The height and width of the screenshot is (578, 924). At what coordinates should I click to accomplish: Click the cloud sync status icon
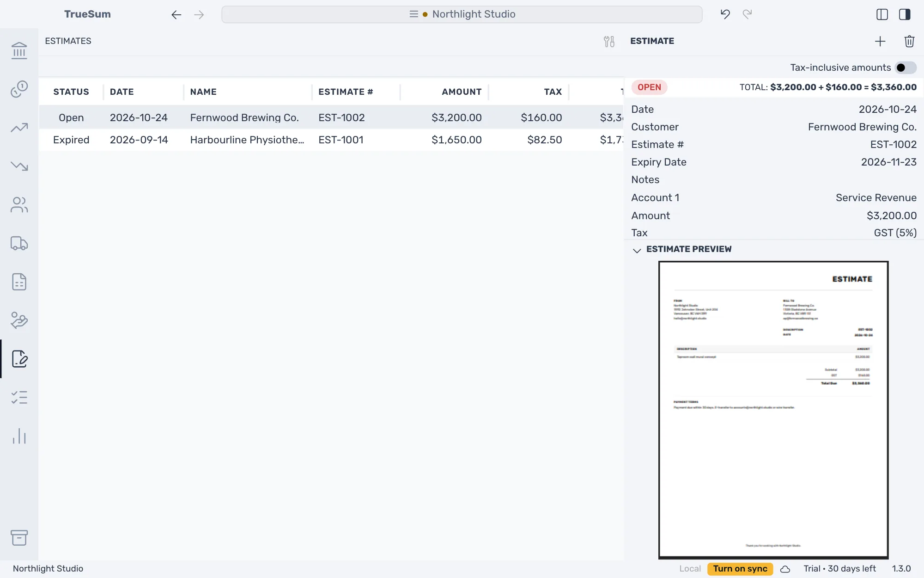tap(785, 569)
